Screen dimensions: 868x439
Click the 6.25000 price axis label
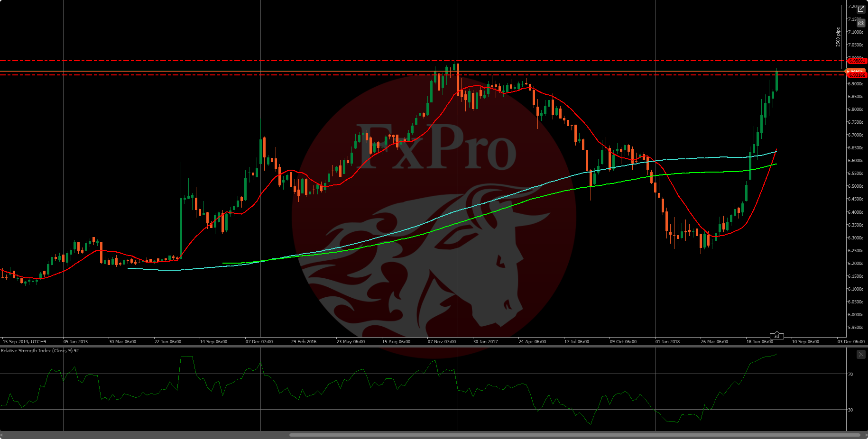coord(855,251)
